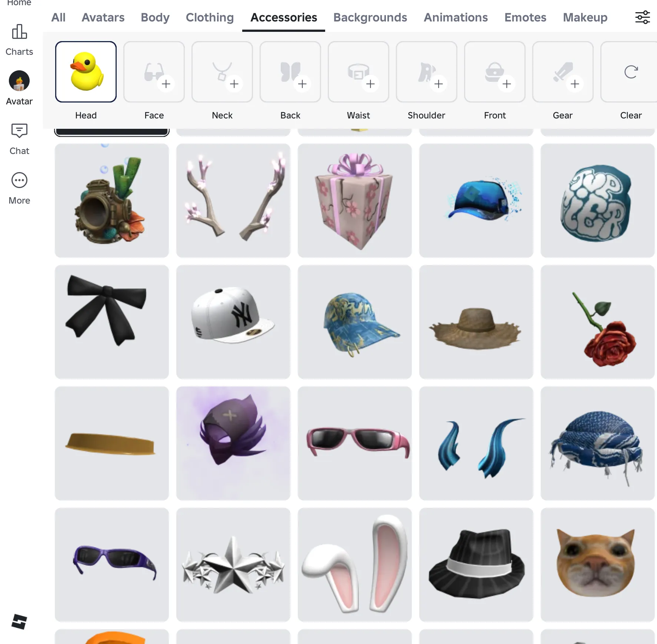
Task: Open the More menu in sidebar
Action: pos(19,188)
